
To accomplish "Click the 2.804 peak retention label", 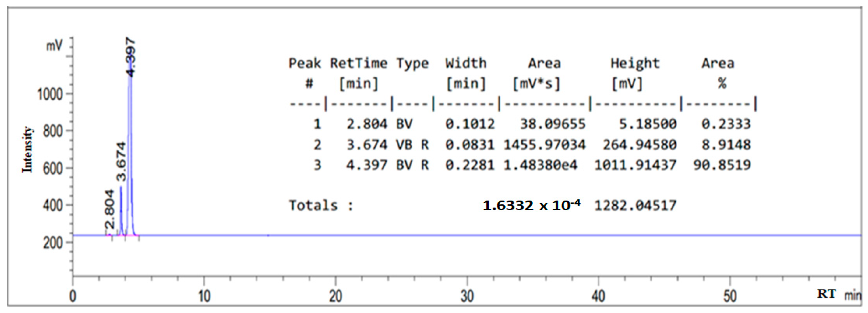I will click(110, 209).
